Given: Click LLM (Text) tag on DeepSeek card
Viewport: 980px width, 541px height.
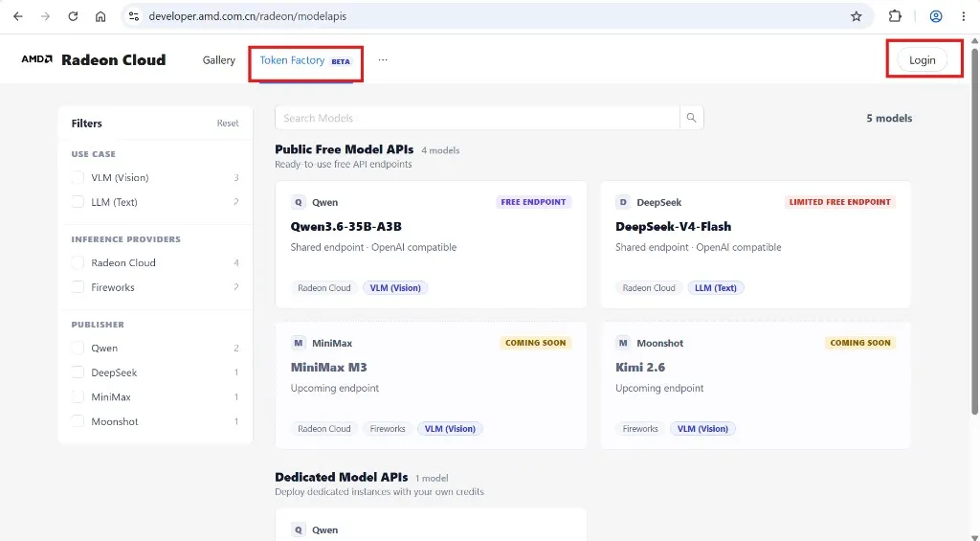Looking at the screenshot, I should tap(716, 287).
